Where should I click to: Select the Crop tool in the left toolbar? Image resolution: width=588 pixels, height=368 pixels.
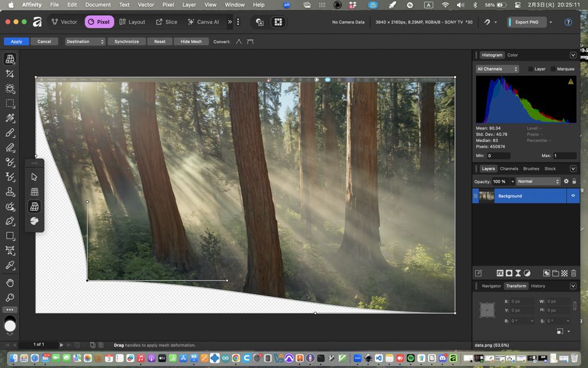[10, 74]
